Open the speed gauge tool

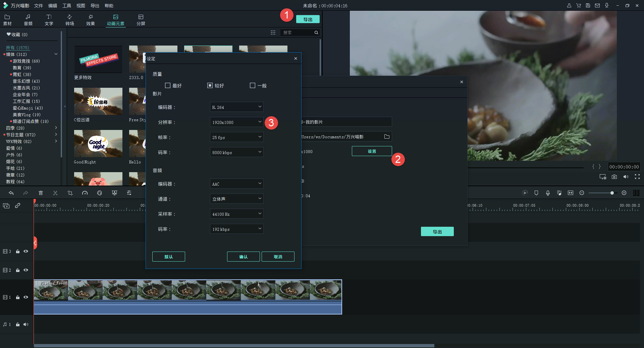tap(85, 193)
